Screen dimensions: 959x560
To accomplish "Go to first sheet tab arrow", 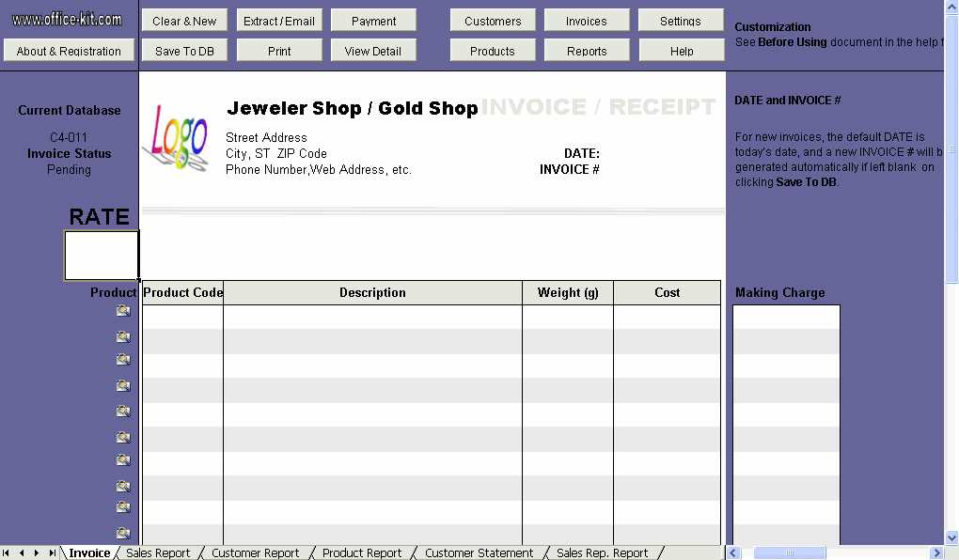I will click(x=7, y=552).
